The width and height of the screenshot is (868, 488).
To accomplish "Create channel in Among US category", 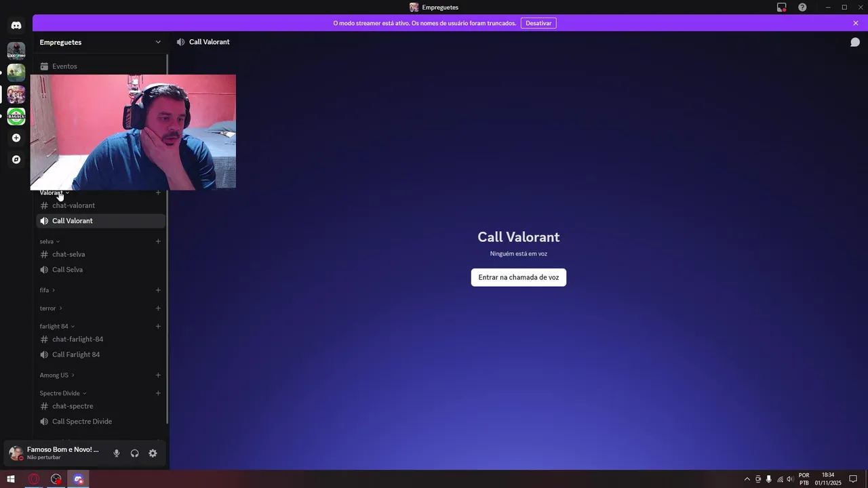I will (x=158, y=375).
